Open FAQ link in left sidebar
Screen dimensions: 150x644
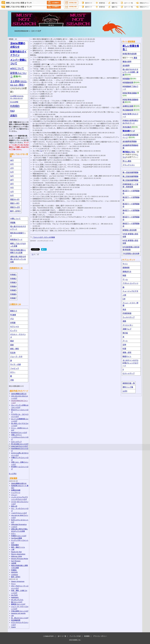tap(12, 111)
